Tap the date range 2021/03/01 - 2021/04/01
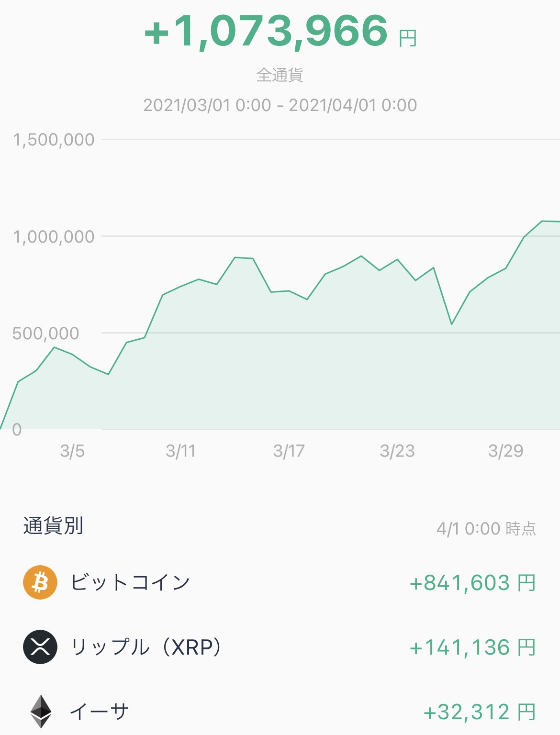Viewport: 560px width, 735px height. tap(280, 105)
